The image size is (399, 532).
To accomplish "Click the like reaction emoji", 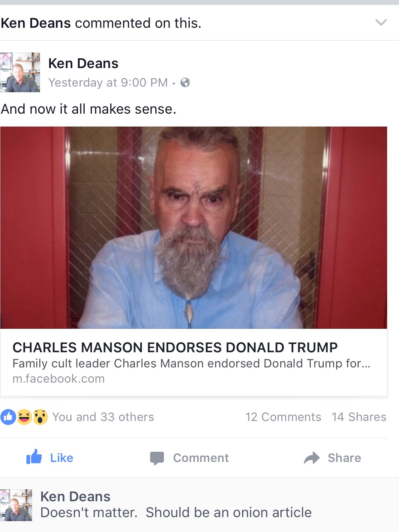I will pyautogui.click(x=8, y=417).
